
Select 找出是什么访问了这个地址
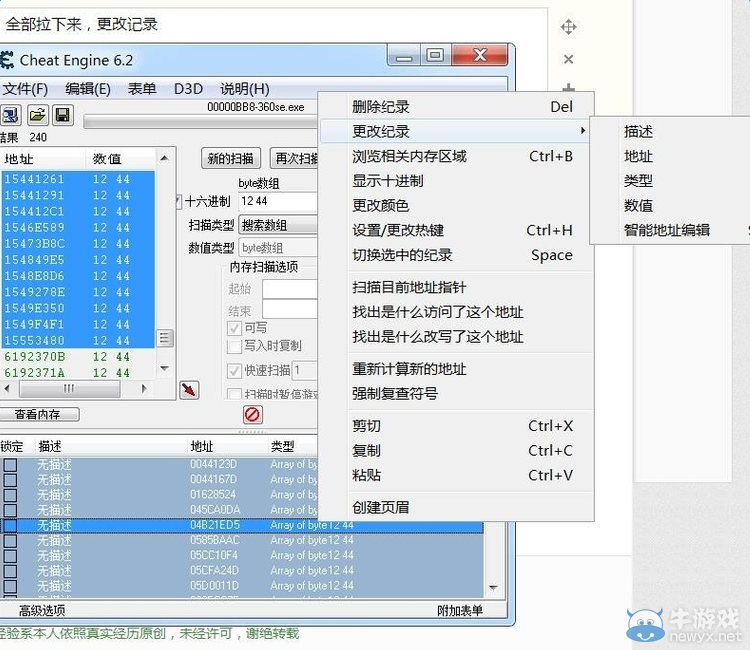coord(457,312)
